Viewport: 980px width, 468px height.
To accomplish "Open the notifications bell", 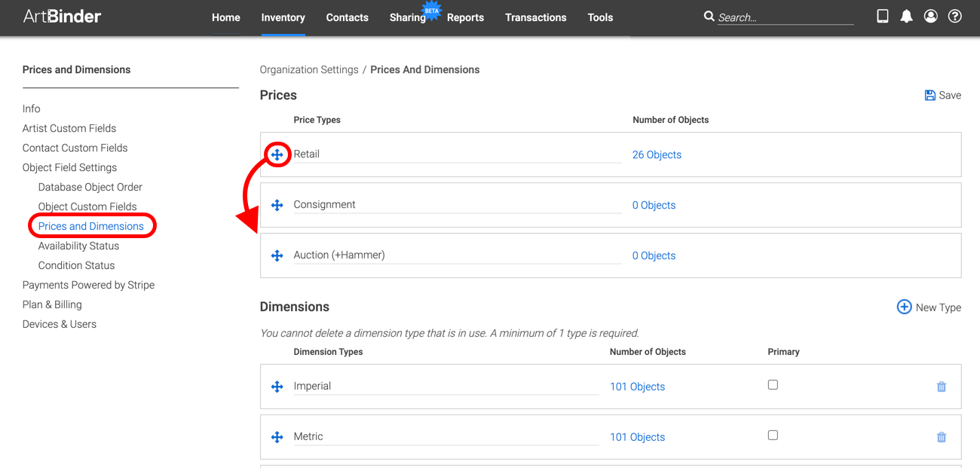I will tap(907, 17).
